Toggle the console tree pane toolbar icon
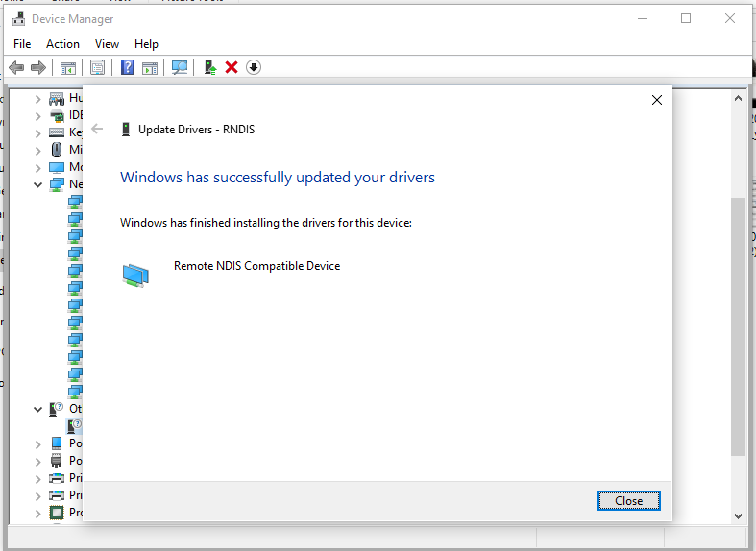Viewport: 756px width, 551px height. [68, 68]
